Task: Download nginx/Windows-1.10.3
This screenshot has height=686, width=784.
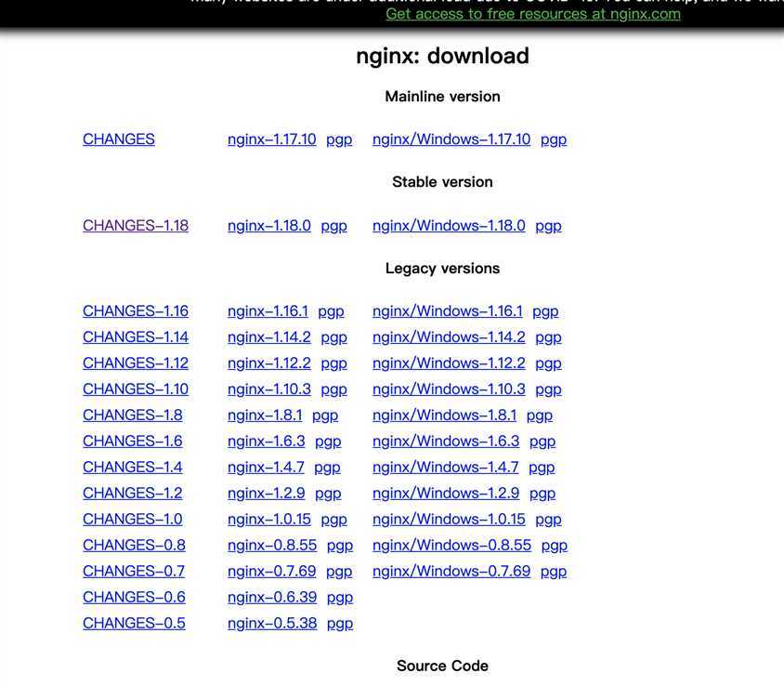Action: [x=449, y=389]
